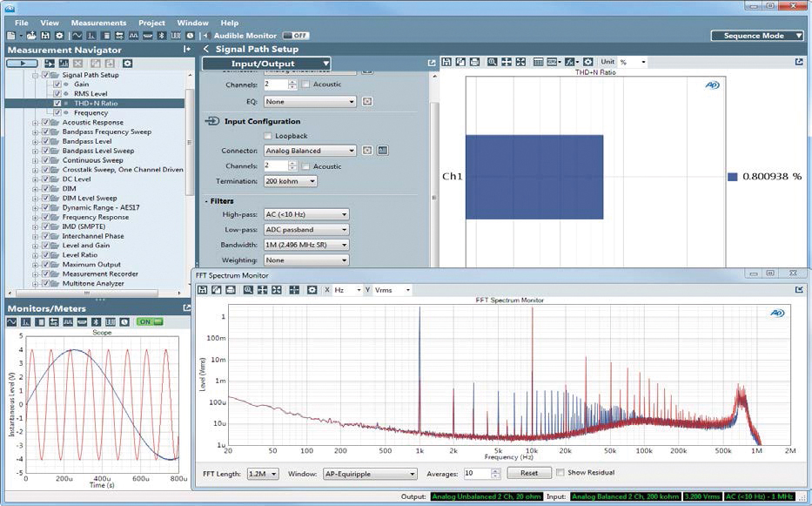The width and height of the screenshot is (812, 506).
Task: Click the Bluetooth monitor icon in the main toolbar
Action: [162, 36]
